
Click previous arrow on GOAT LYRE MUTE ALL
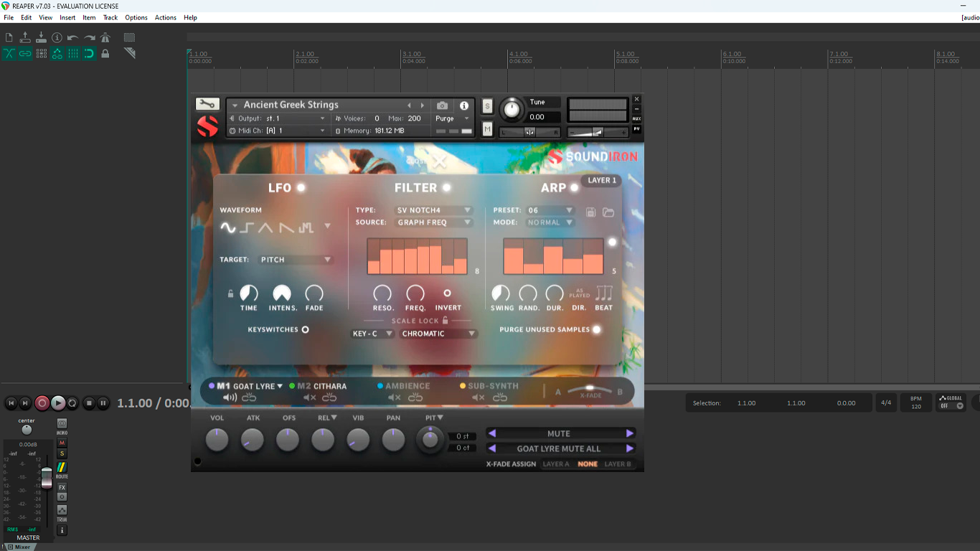pyautogui.click(x=492, y=448)
